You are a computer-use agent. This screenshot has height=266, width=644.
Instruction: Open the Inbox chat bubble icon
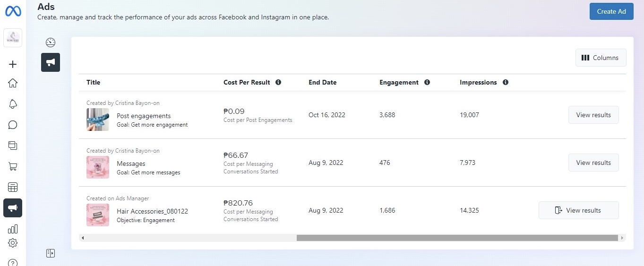click(x=13, y=125)
